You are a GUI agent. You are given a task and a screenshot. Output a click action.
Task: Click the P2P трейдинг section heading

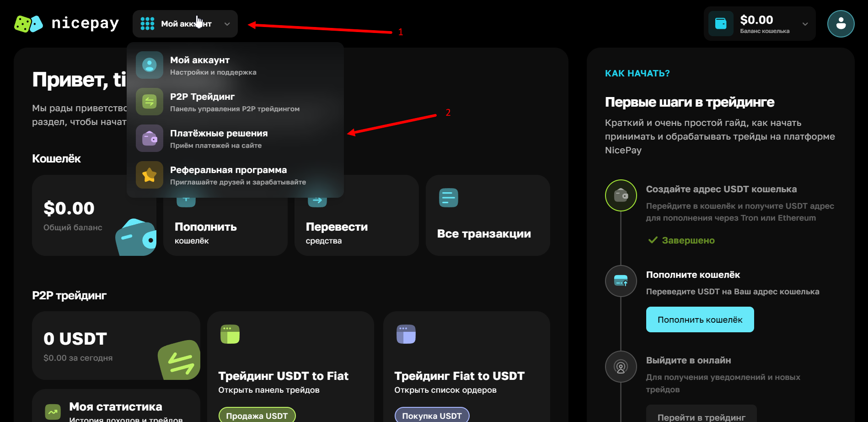point(69,296)
